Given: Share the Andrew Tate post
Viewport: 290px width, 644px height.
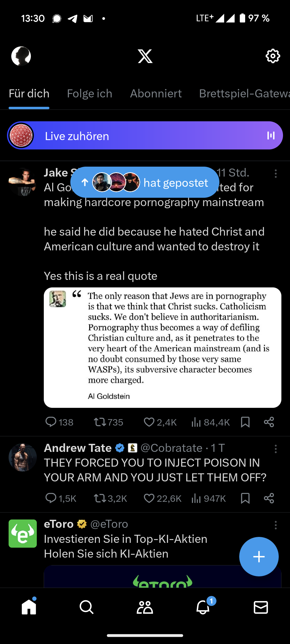Looking at the screenshot, I should click(269, 498).
